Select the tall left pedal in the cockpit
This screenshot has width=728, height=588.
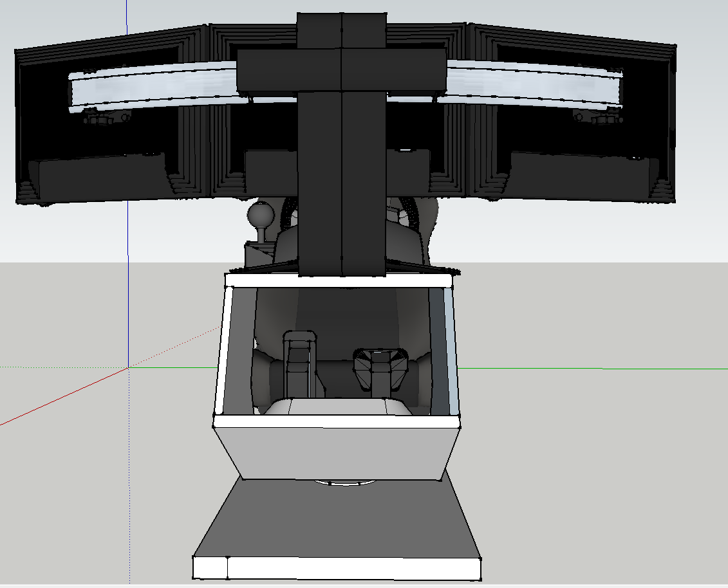[299, 365]
